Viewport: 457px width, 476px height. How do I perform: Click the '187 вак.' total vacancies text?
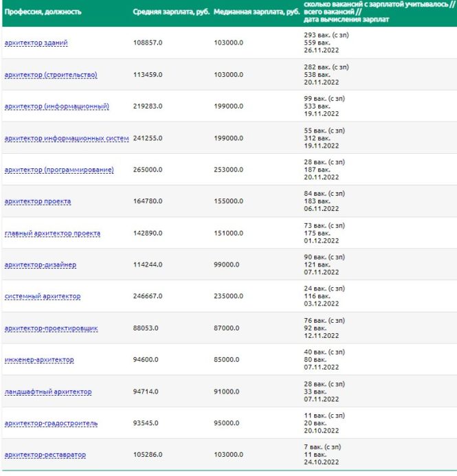tap(317, 170)
